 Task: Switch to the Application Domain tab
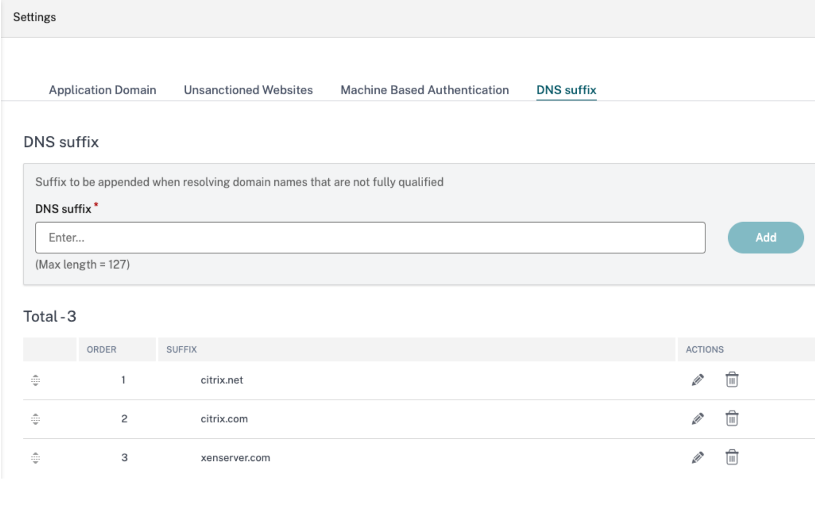102,90
